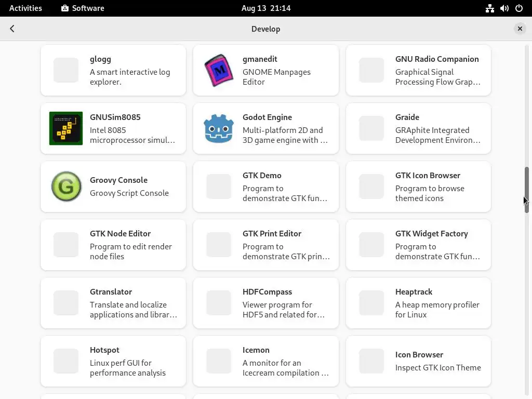Click the GNU Radio Companion placeholder icon
The height and width of the screenshot is (399, 532).
click(371, 70)
